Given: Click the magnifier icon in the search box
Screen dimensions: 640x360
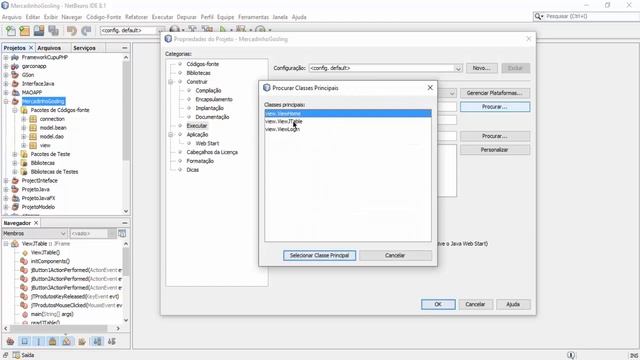Looking at the screenshot, I should [x=539, y=16].
